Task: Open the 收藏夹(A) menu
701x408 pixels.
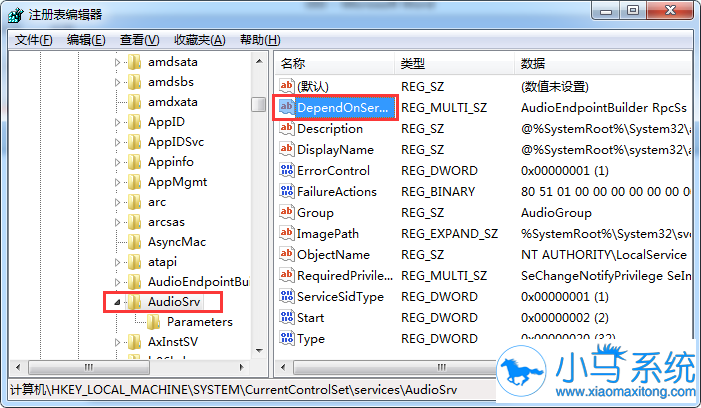Action: [199, 40]
